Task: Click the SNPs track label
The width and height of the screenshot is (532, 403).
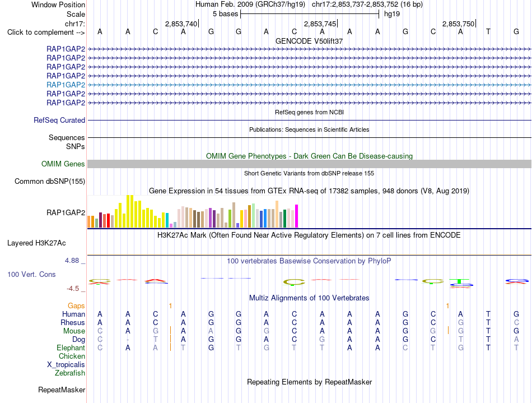Action: tap(76, 146)
